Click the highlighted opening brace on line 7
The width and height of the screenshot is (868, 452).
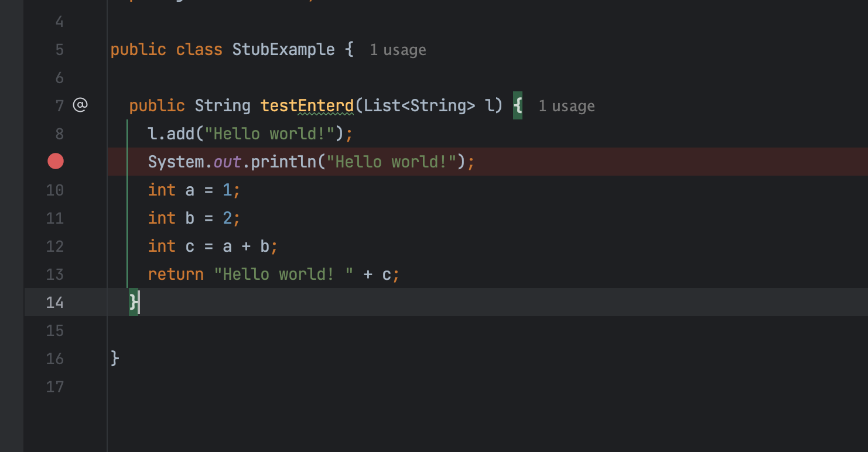point(518,105)
